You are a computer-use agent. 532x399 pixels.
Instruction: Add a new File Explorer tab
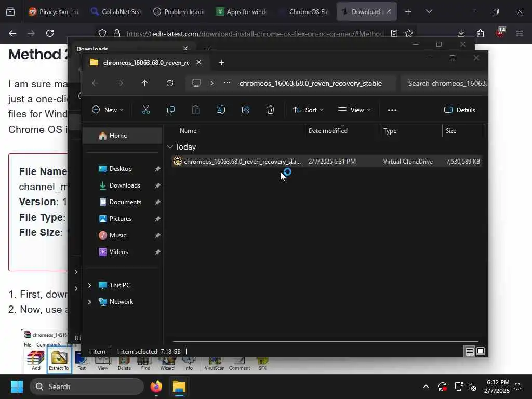coord(221,63)
